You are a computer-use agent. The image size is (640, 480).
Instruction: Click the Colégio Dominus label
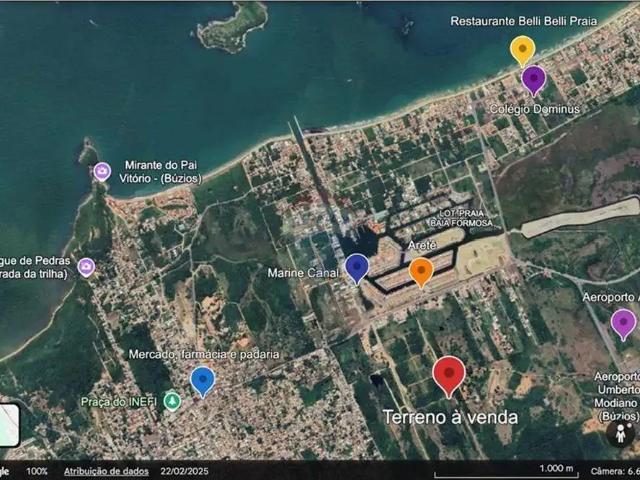point(535,109)
